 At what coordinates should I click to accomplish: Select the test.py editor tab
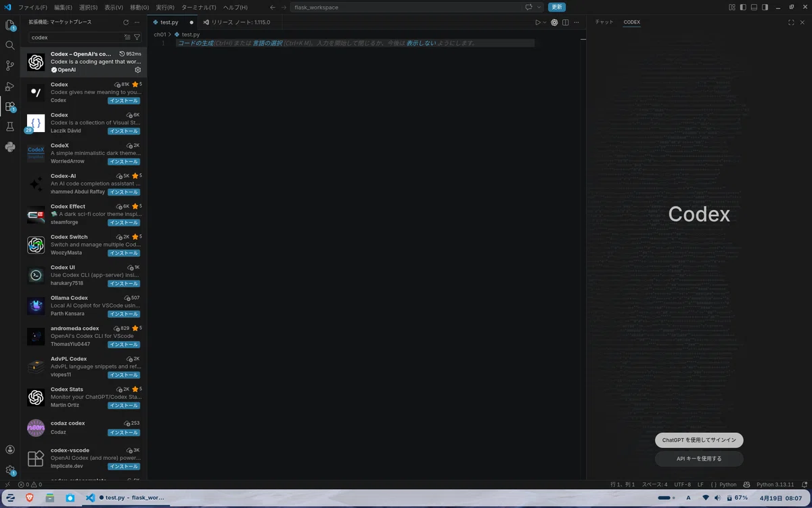pos(174,22)
